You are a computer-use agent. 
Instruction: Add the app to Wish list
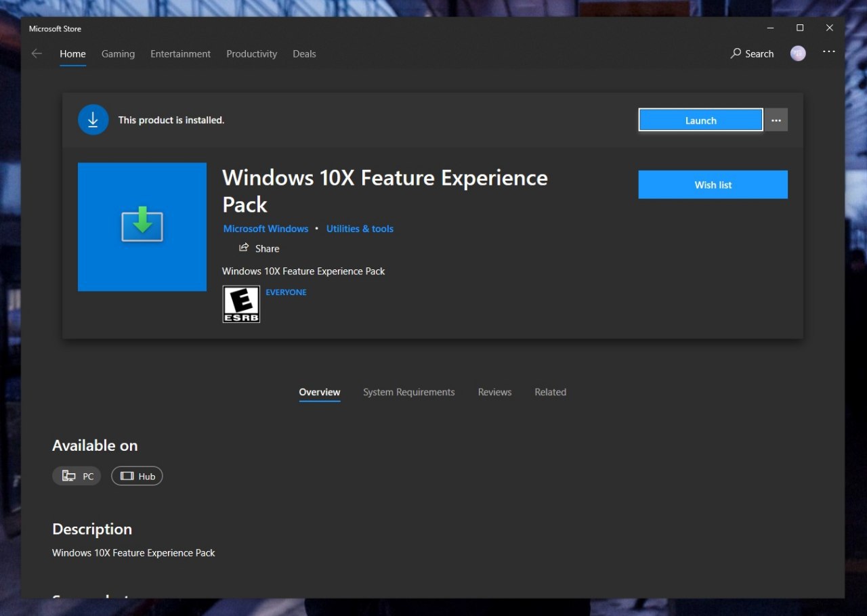(713, 185)
